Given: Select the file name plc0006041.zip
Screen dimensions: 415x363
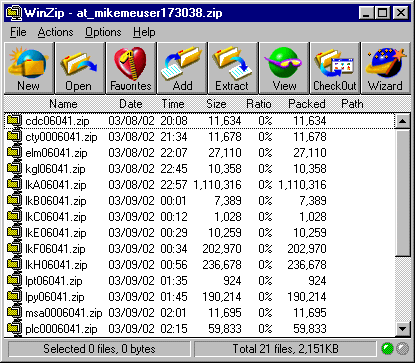Looking at the screenshot, I should pos(61,329).
